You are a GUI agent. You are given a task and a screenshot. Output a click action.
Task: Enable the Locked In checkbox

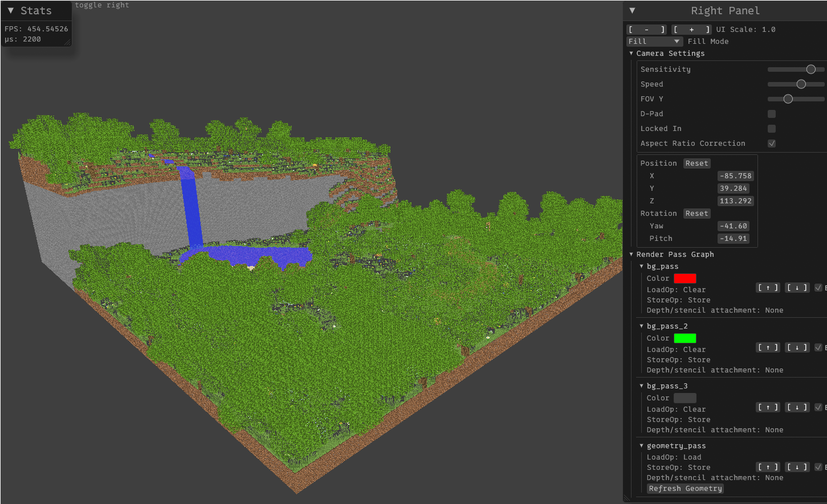click(x=772, y=128)
